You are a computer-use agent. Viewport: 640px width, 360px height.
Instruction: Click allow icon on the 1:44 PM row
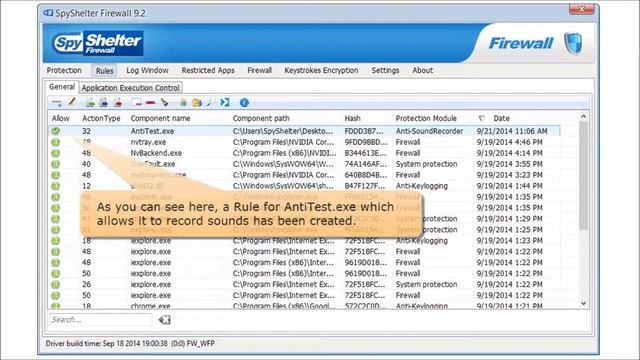click(56, 186)
